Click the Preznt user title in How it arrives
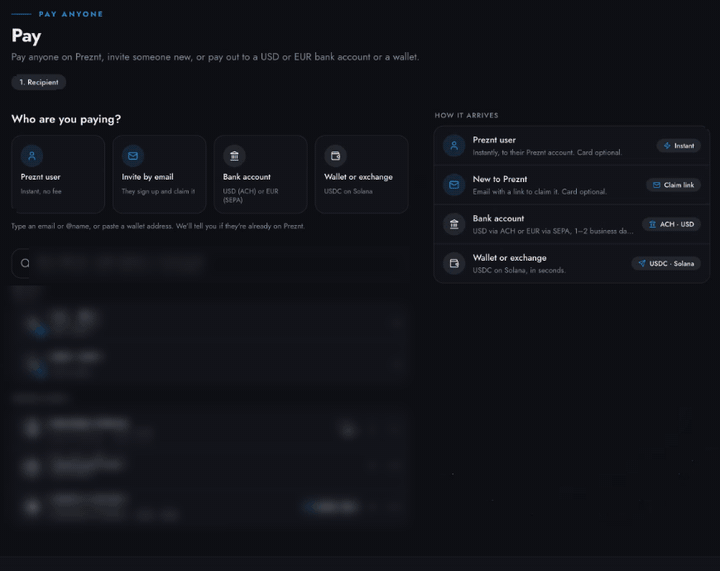The width and height of the screenshot is (720, 571). [494, 140]
